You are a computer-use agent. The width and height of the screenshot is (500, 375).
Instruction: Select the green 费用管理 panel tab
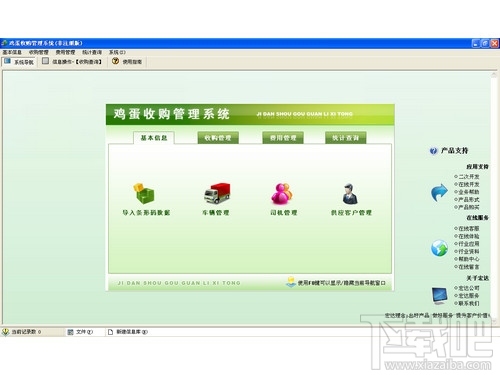[x=283, y=138]
